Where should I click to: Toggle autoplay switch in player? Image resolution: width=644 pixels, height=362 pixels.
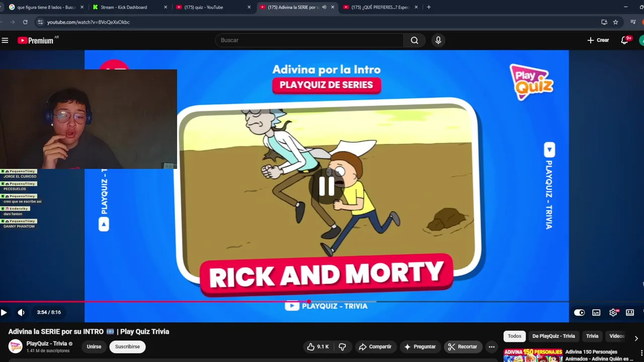coord(580,312)
